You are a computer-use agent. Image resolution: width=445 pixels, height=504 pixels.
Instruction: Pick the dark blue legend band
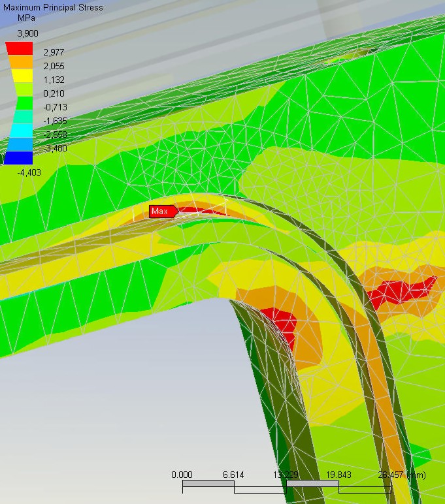point(19,157)
